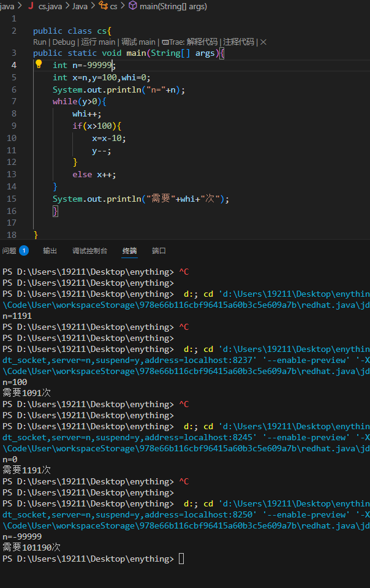Open the Java breadcrumb segment
The image size is (370, 588).
[80, 6]
